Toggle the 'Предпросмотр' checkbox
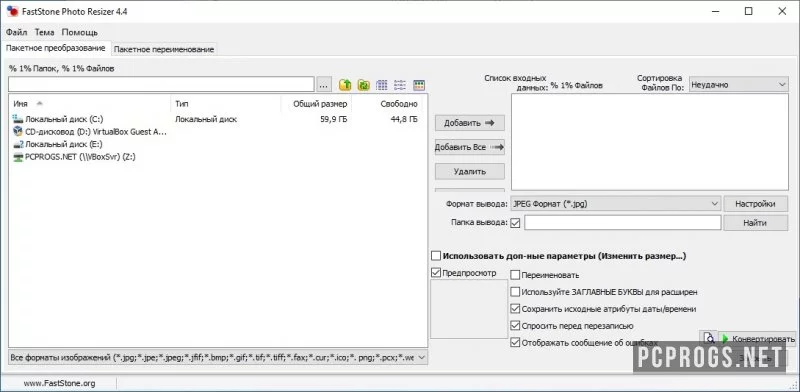 [436, 273]
